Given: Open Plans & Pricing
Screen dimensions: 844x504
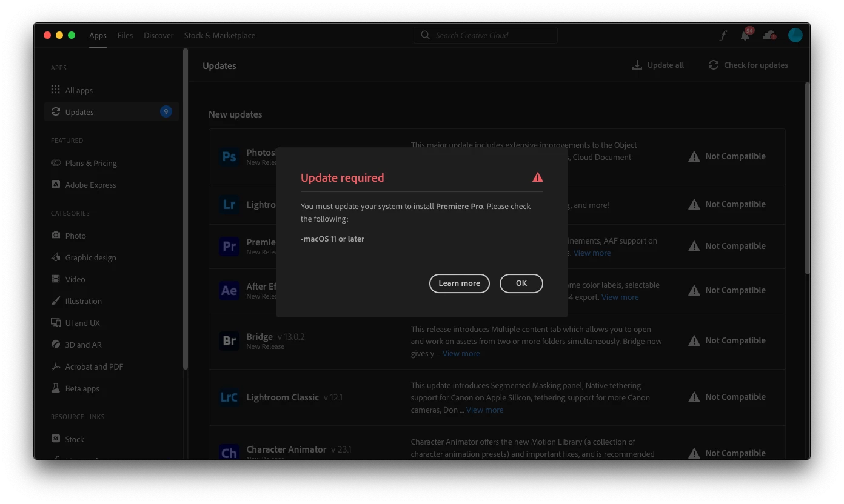Looking at the screenshot, I should pyautogui.click(x=111, y=163).
